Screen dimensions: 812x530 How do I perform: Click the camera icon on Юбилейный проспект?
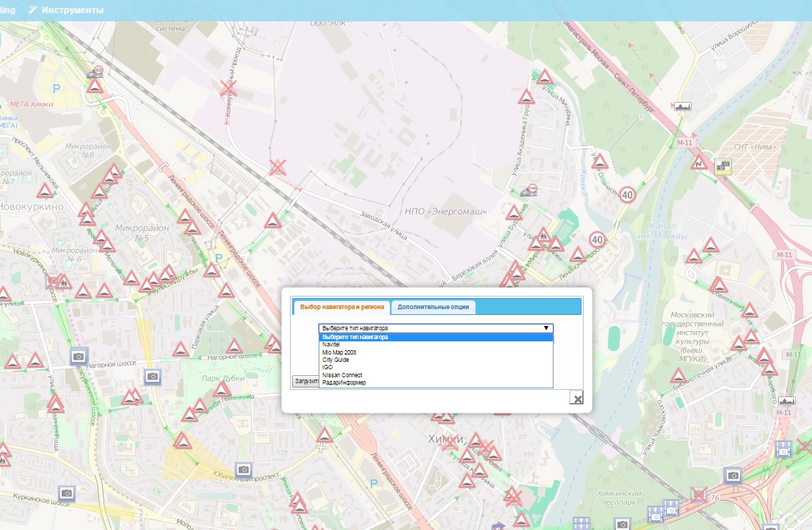244,468
